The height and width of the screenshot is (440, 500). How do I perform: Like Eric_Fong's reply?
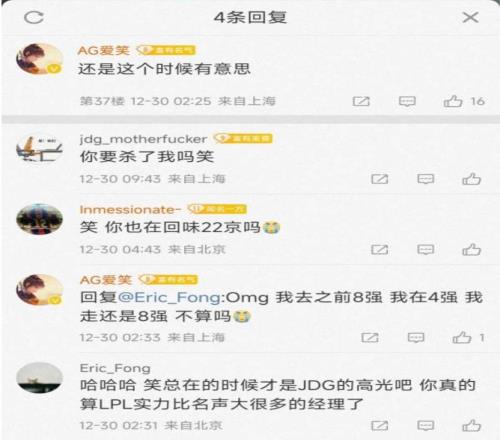[471, 426]
